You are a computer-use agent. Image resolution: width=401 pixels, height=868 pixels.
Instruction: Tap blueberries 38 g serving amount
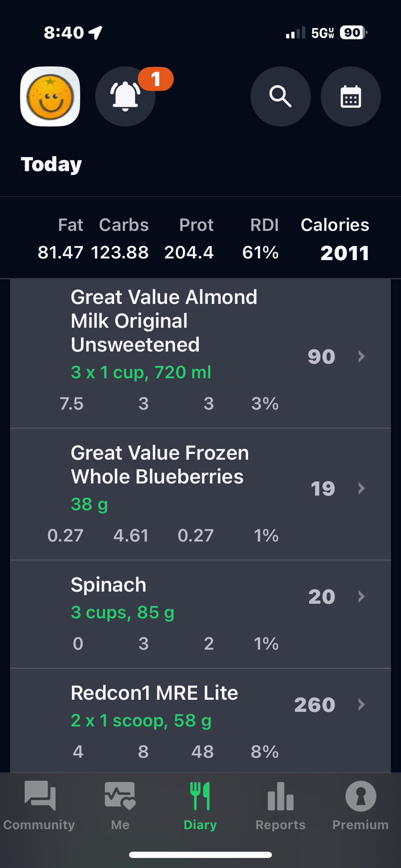tap(89, 504)
